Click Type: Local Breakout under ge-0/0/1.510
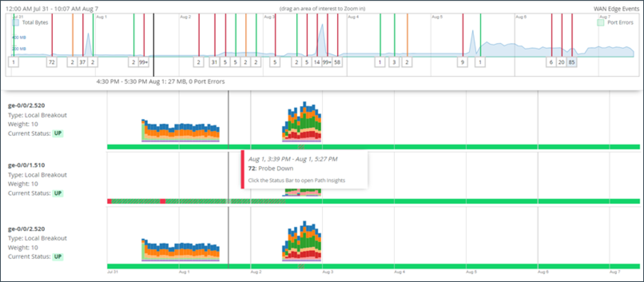The image size is (644, 282). pos(38,175)
